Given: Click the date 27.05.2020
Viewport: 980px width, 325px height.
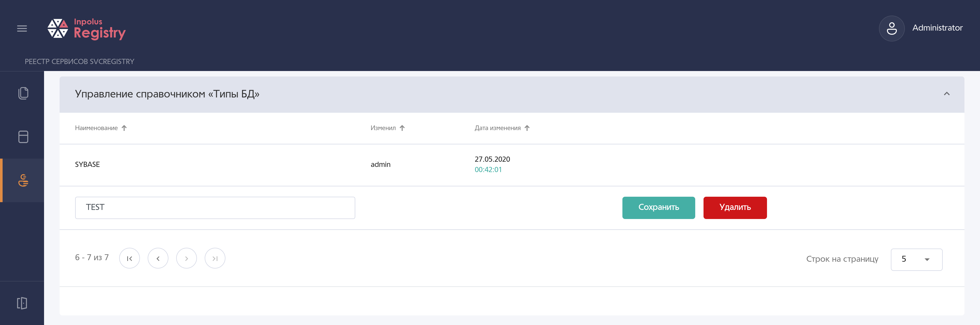Looking at the screenshot, I should point(492,159).
